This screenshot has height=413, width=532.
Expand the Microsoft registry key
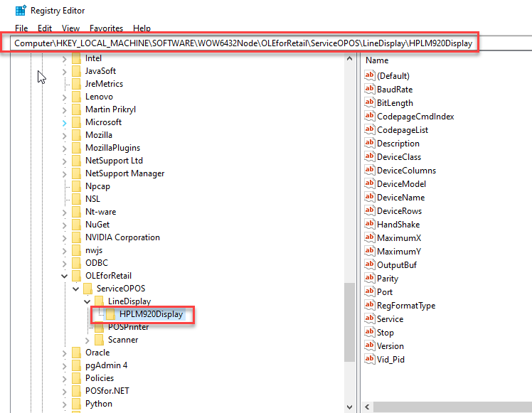point(65,122)
